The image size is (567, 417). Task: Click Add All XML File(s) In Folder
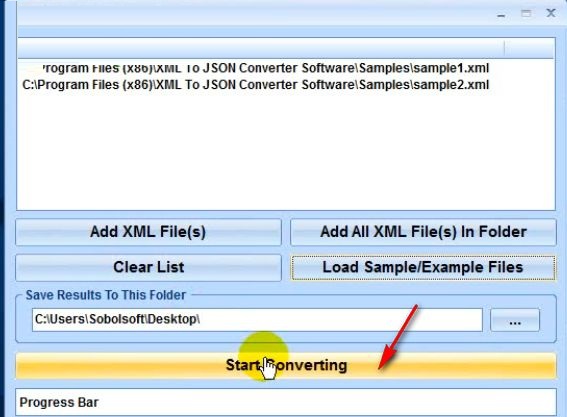tap(423, 232)
